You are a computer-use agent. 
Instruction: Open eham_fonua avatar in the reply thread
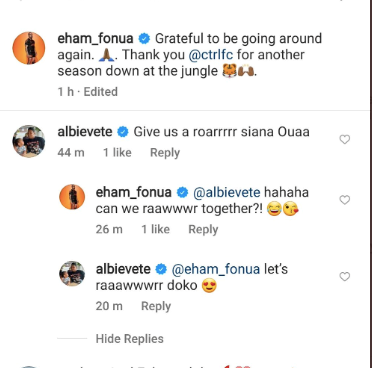click(72, 197)
